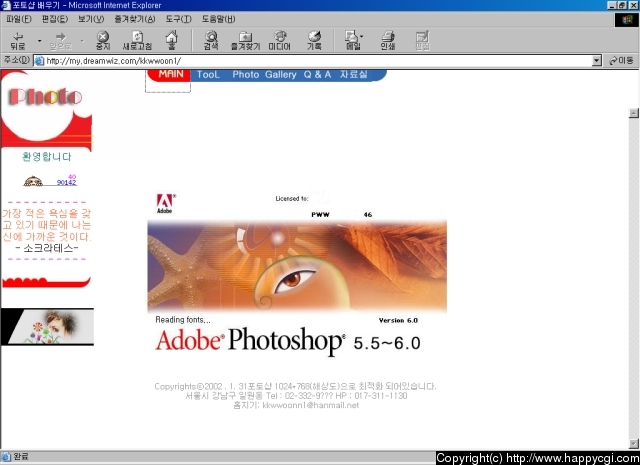Click the woman with flowers banner image
Viewport: 640px width, 465px height.
pyautogui.click(x=47, y=327)
